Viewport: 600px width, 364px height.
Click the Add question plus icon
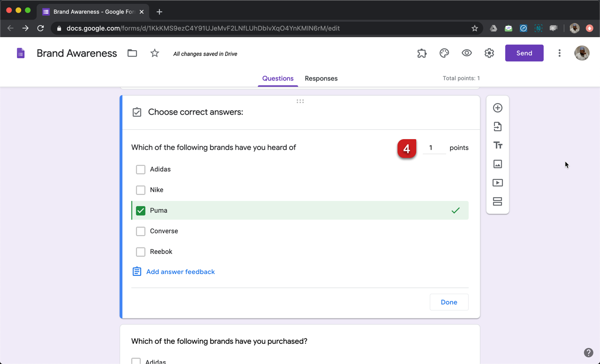[498, 108]
